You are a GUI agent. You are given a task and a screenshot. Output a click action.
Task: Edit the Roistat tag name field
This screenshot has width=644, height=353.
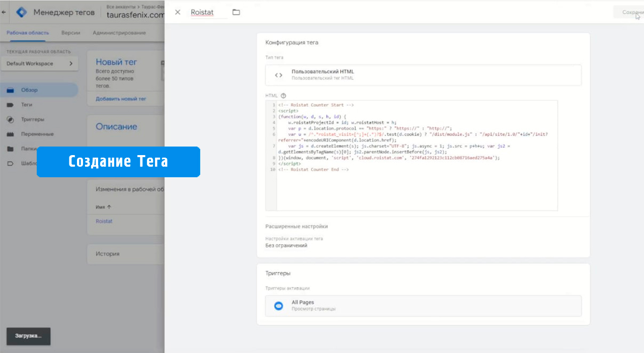click(208, 12)
